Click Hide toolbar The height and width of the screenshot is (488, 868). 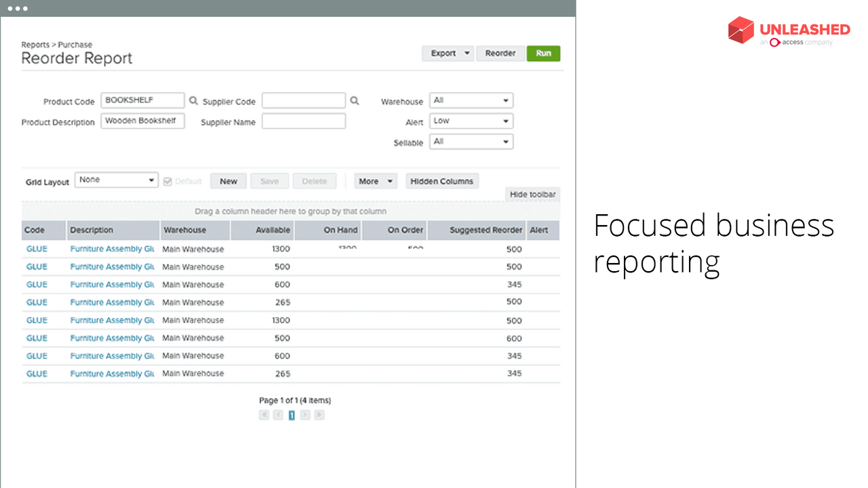pyautogui.click(x=533, y=195)
